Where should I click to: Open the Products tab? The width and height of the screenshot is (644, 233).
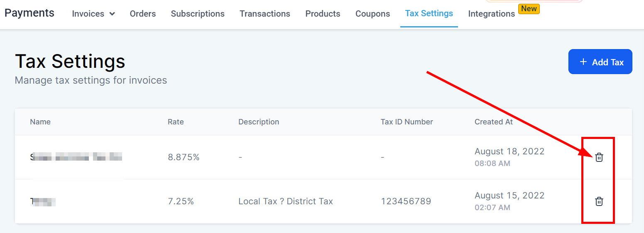click(323, 14)
